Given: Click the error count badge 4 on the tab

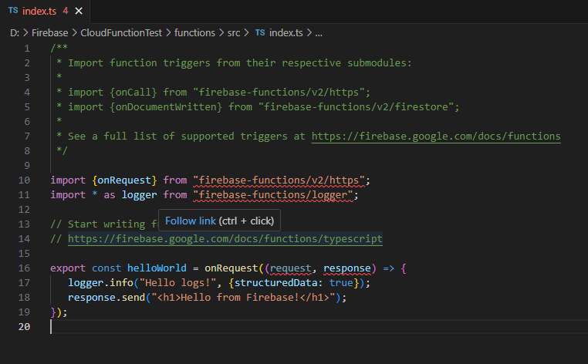Looking at the screenshot, I should 66,11.
